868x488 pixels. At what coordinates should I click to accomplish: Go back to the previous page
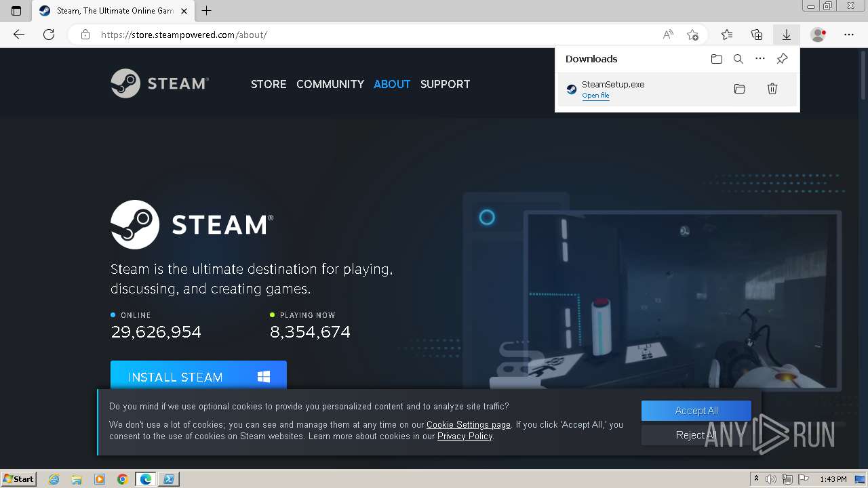[x=19, y=35]
